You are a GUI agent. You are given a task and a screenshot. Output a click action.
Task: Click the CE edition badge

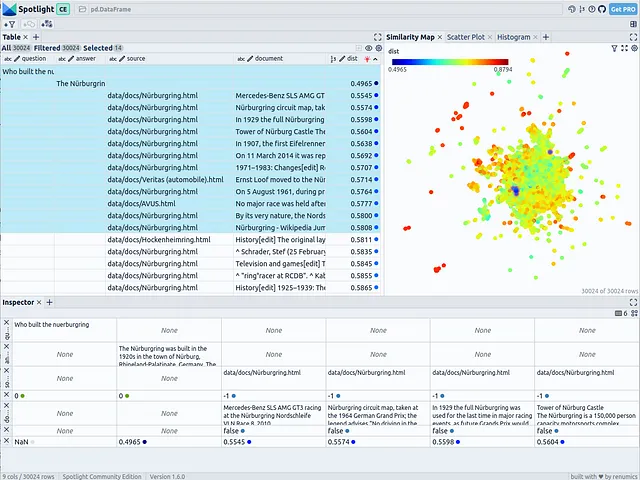click(63, 9)
